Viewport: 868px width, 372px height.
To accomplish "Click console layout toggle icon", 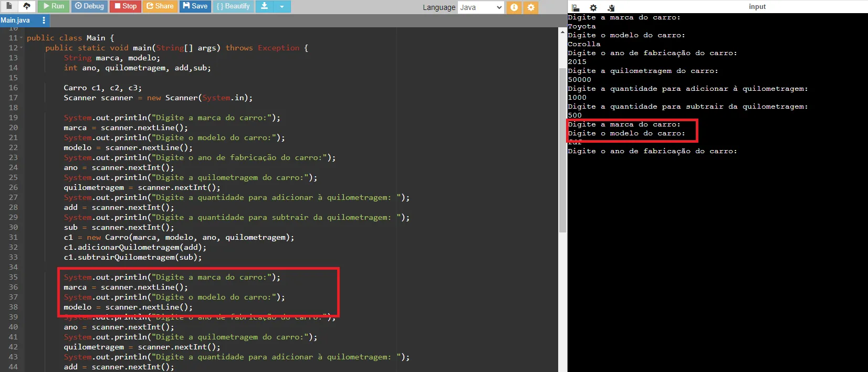I will point(576,7).
